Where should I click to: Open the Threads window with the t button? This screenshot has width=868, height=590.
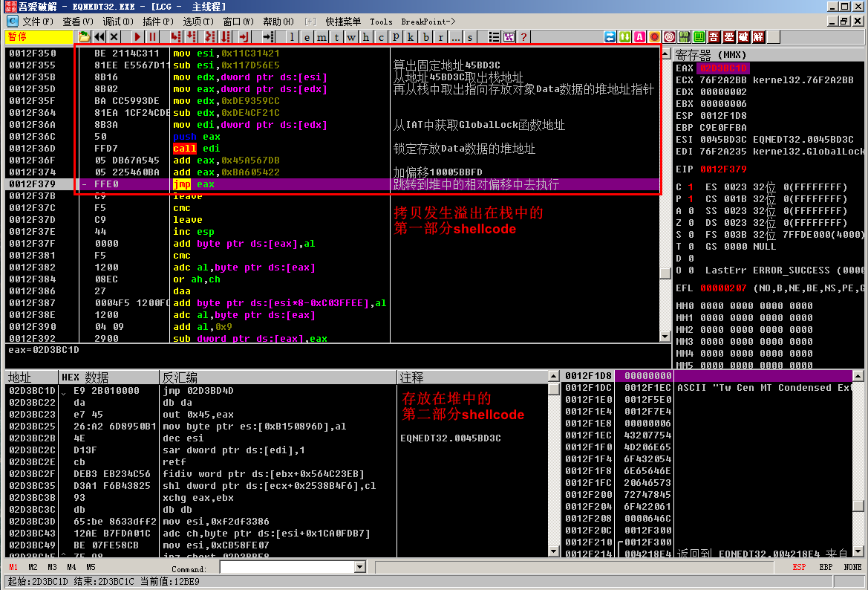click(x=336, y=37)
